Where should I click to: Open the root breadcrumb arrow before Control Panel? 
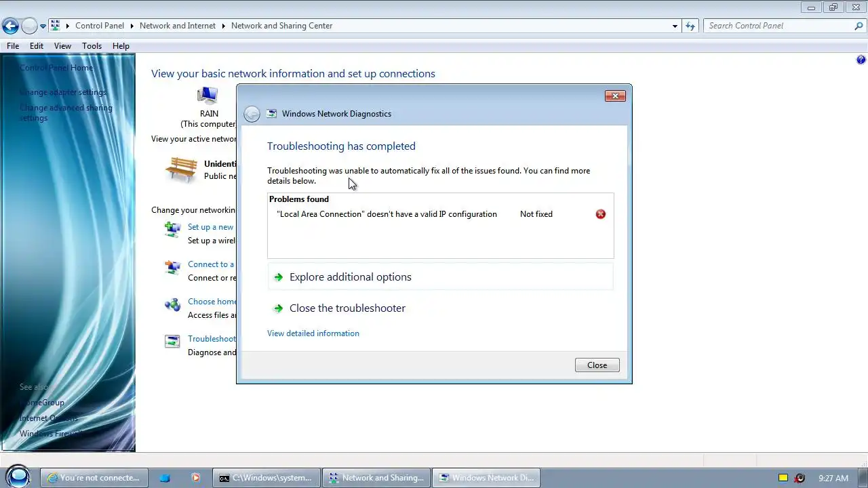(68, 26)
